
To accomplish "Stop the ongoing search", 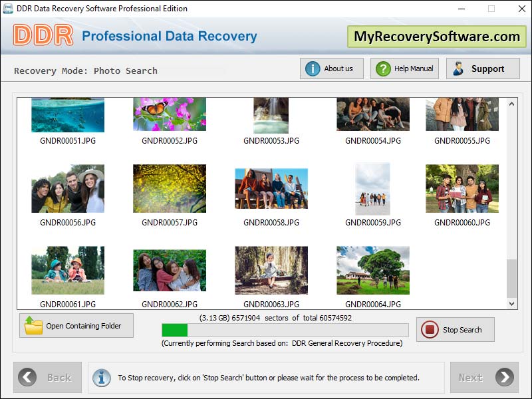I will [455, 329].
